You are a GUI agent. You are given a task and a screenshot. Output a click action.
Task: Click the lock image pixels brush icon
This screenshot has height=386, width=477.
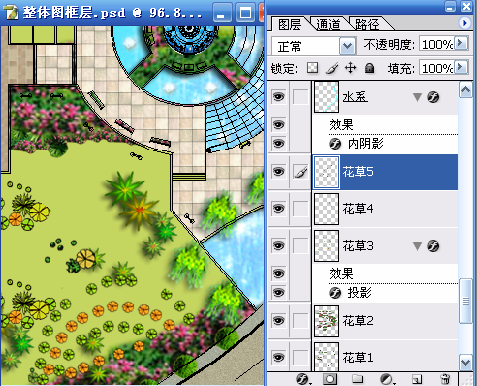(332, 68)
